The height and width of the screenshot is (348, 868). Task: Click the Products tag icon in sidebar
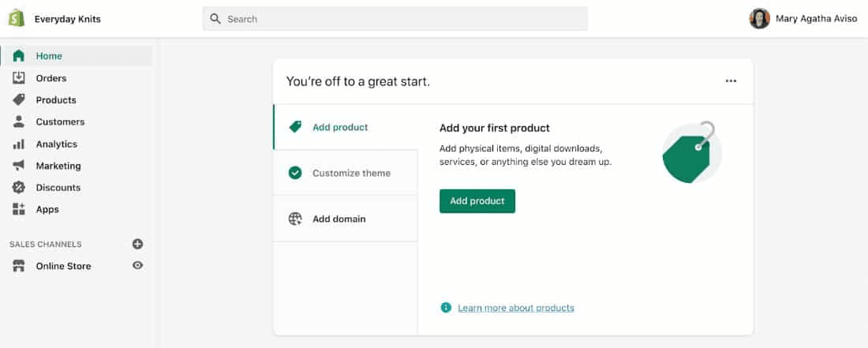pos(19,100)
